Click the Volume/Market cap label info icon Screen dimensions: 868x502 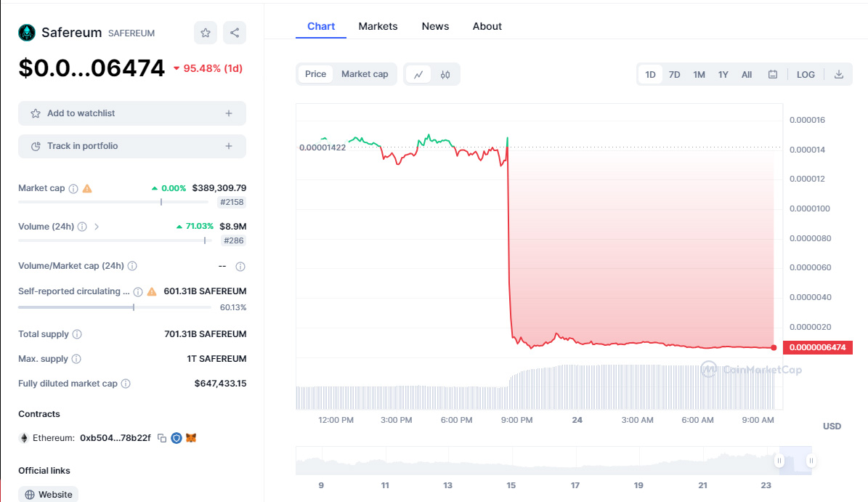[132, 266]
